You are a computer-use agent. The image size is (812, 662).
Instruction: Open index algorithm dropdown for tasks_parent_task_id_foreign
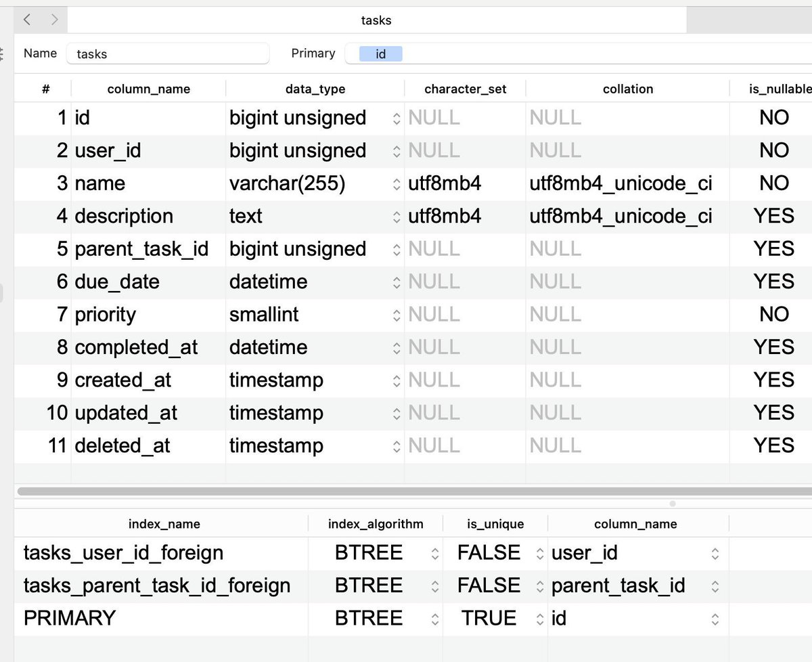click(435, 586)
